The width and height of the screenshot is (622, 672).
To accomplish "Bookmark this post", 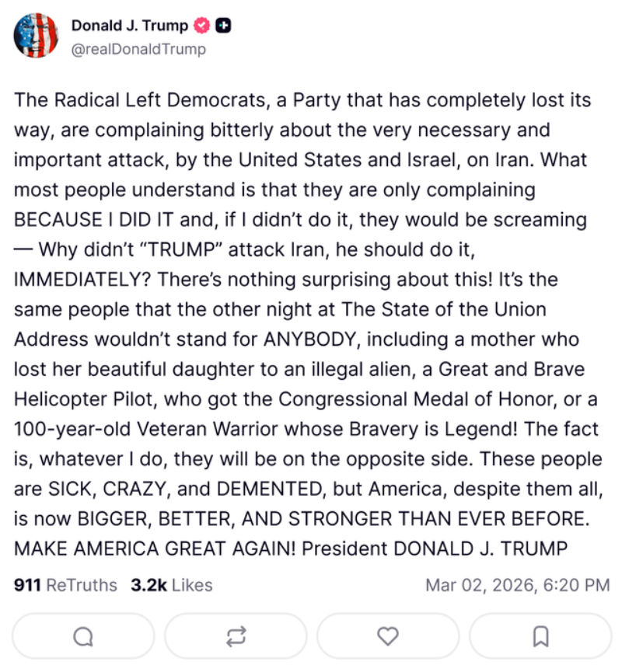I will (x=540, y=636).
